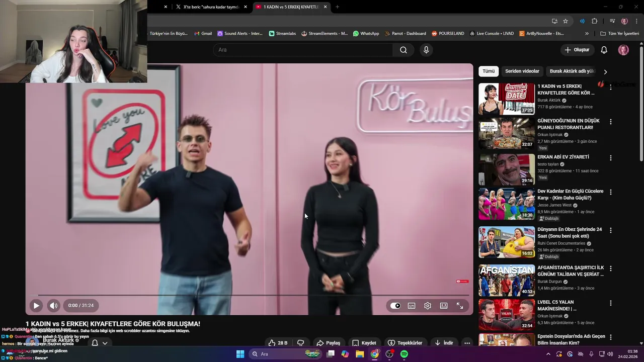Open the Windows Start menu
The height and width of the screenshot is (362, 644).
coord(240,354)
